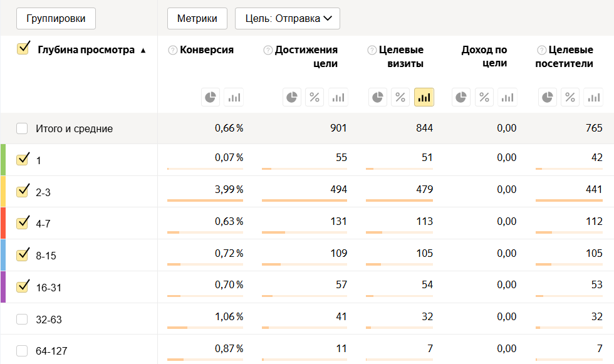
Task: Toggle sort arrow on Глубина просмотра
Action: [143, 51]
